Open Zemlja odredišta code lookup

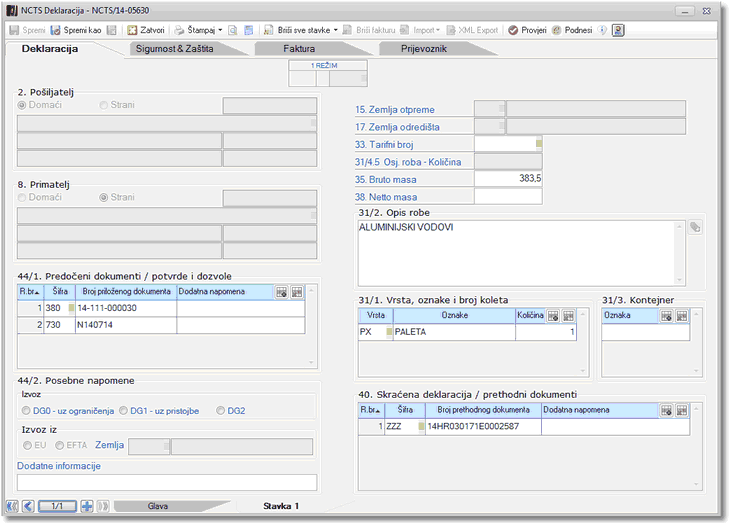pyautogui.click(x=502, y=126)
